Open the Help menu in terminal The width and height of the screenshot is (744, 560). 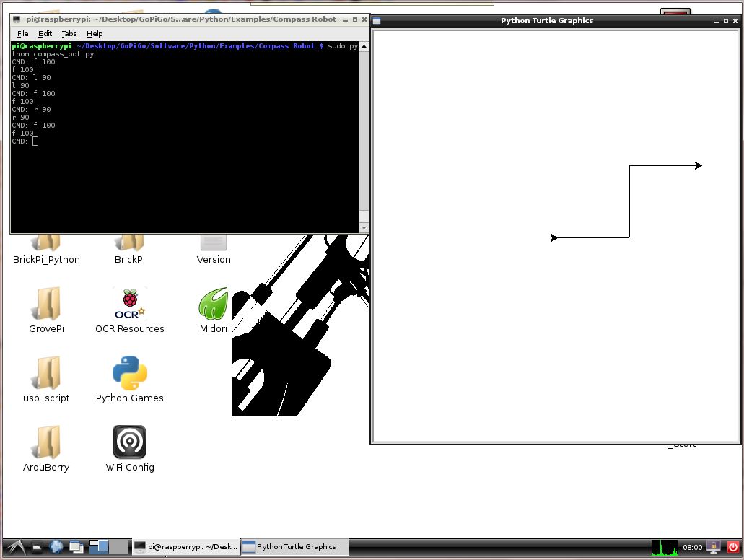(95, 34)
